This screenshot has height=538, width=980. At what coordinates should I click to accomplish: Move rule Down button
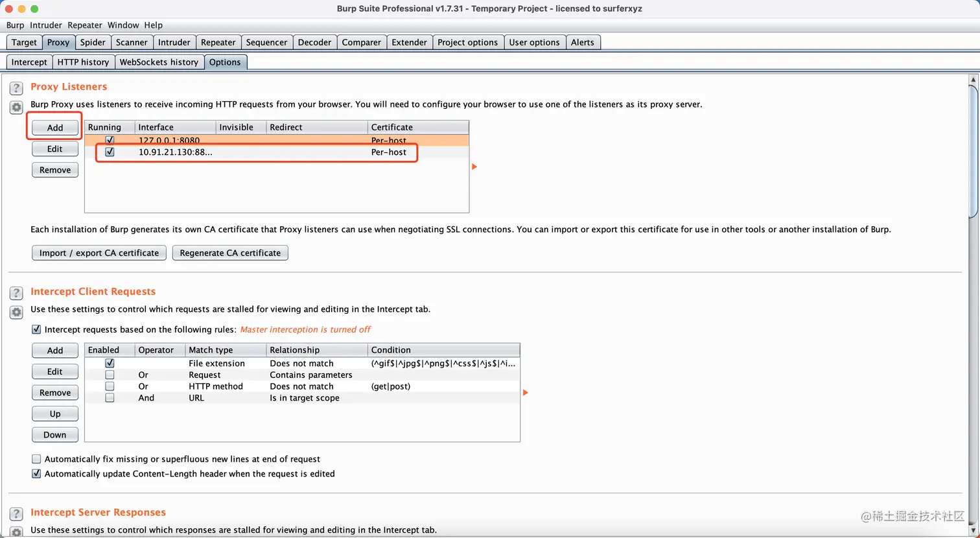(55, 435)
